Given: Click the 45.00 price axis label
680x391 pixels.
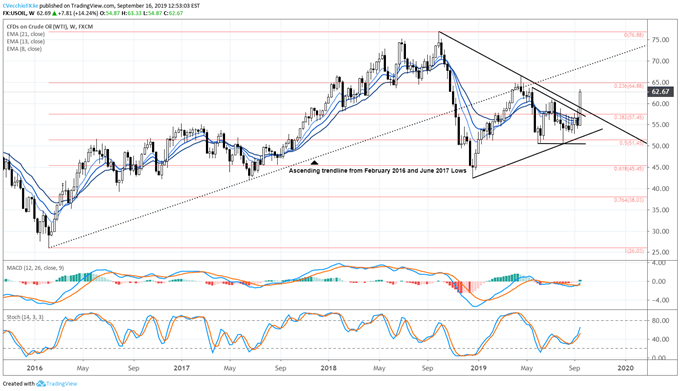Looking at the screenshot, I should pyautogui.click(x=660, y=167).
